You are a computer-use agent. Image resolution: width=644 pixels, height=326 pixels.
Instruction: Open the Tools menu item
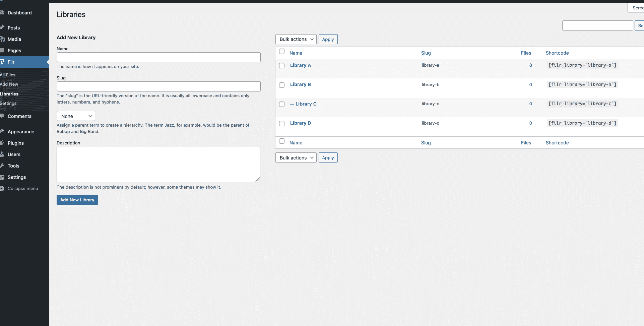tap(13, 166)
